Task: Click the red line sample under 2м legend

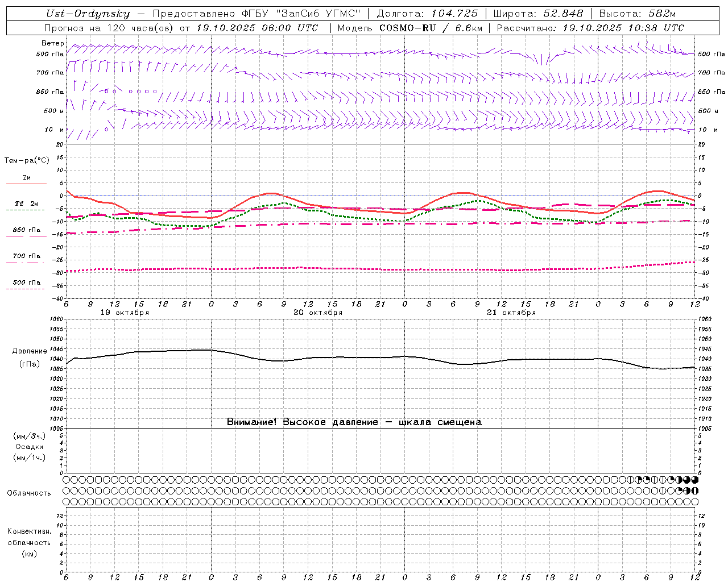Action: pyautogui.click(x=26, y=184)
